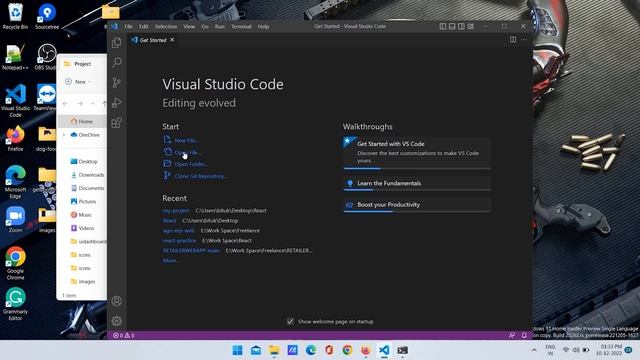Open the View menu
This screenshot has height=360, width=640.
[189, 26]
